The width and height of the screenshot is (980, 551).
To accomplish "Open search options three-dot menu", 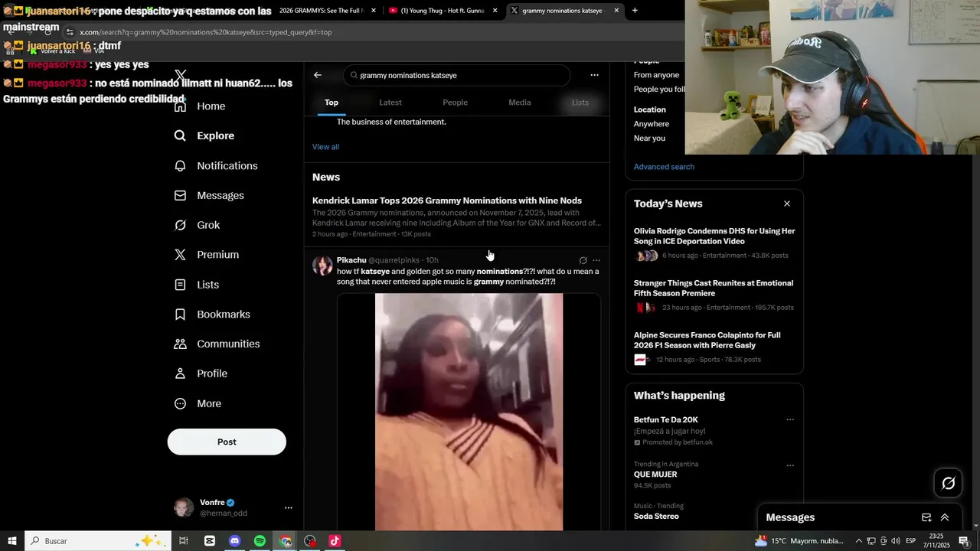I will (x=594, y=75).
